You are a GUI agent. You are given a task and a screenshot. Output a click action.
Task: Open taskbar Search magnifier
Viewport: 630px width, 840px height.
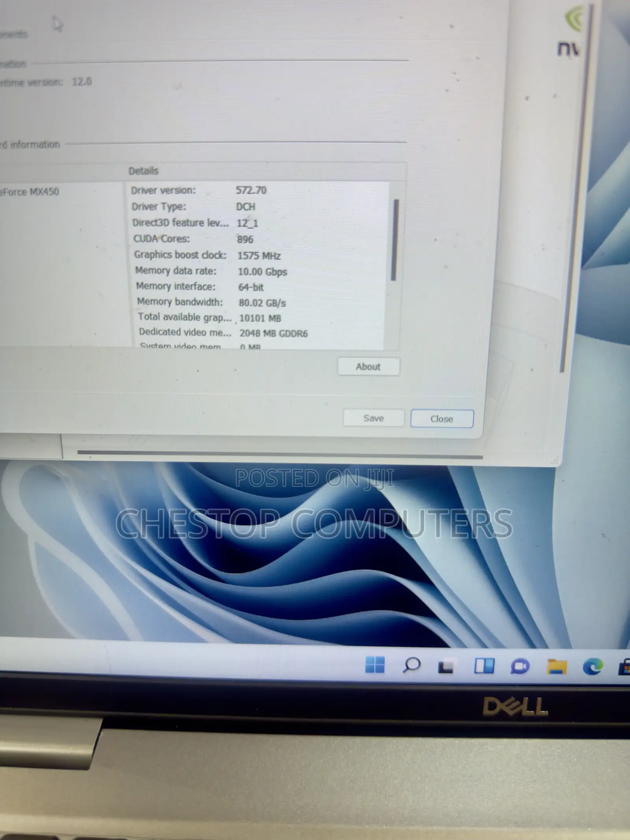(x=412, y=665)
